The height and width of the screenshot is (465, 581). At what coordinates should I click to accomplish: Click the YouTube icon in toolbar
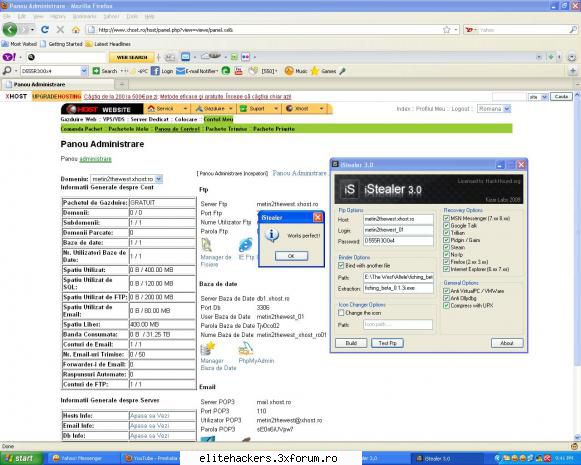(239, 71)
